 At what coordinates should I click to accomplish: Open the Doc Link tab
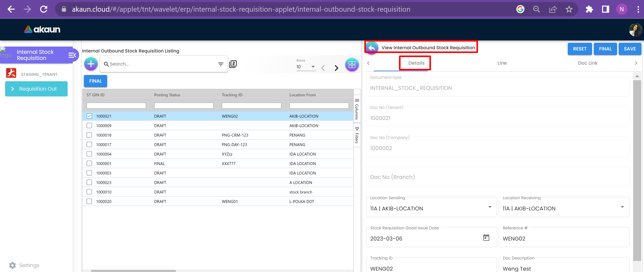[587, 63]
